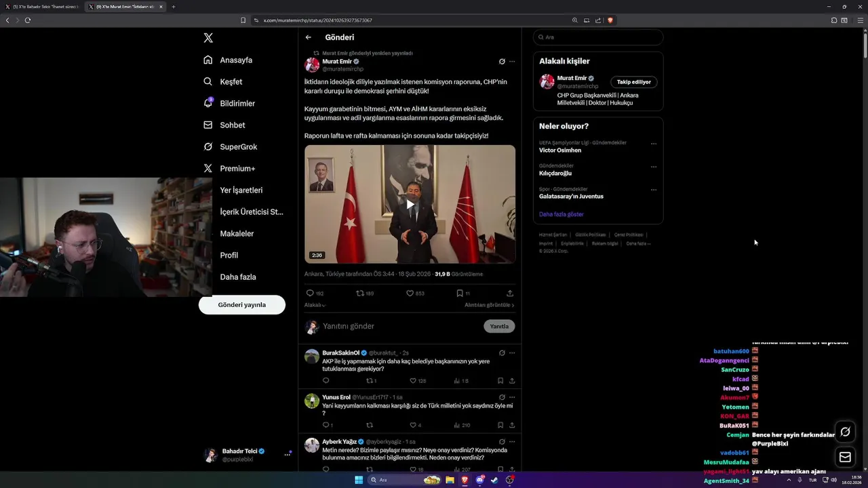Click the Yanıtla button
This screenshot has height=488, width=868.
point(499,326)
